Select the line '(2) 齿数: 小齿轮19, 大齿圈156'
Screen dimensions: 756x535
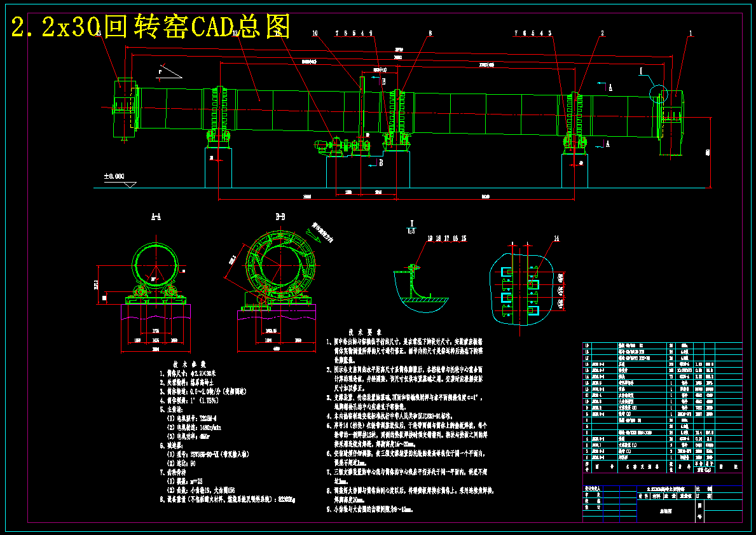pos(201,490)
